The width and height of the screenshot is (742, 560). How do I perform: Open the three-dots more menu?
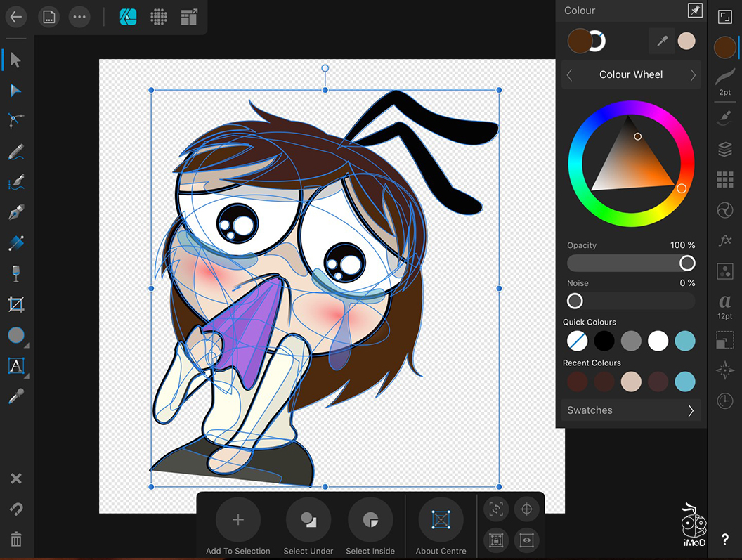coord(79,18)
